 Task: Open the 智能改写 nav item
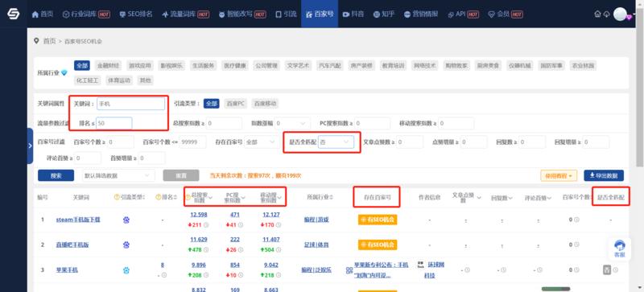tap(242, 14)
